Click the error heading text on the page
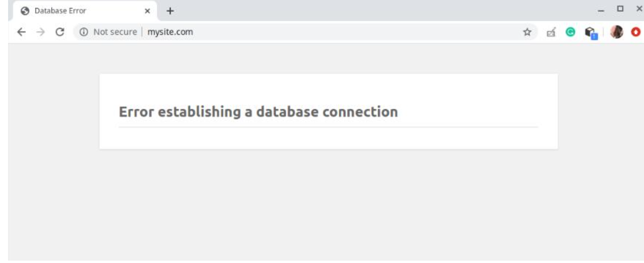Image resolution: width=644 pixels, height=263 pixels. pos(258,112)
